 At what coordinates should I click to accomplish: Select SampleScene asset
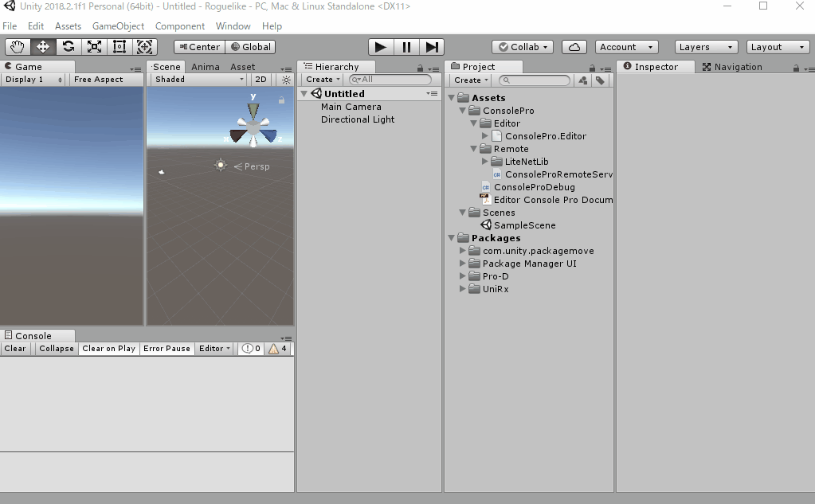[x=524, y=225]
